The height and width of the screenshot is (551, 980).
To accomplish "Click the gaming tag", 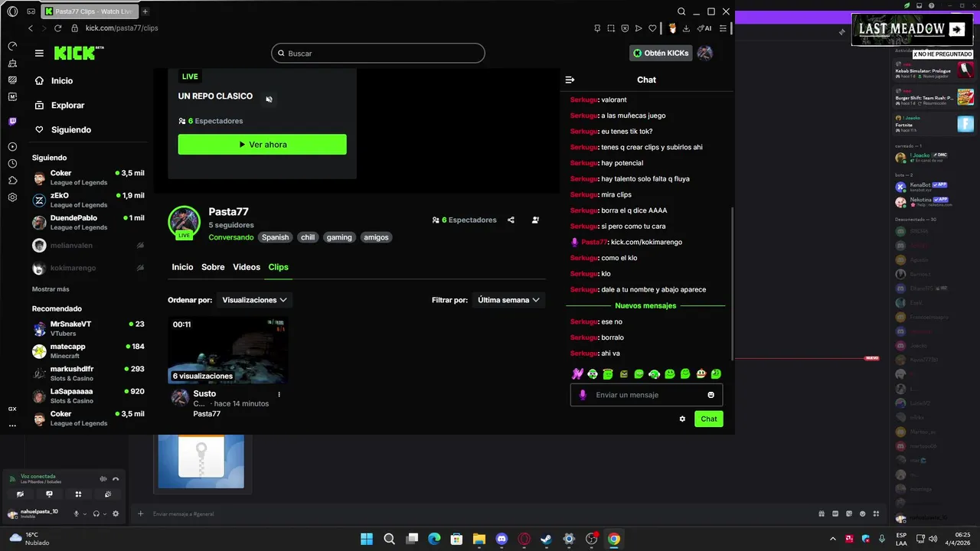I will (339, 237).
